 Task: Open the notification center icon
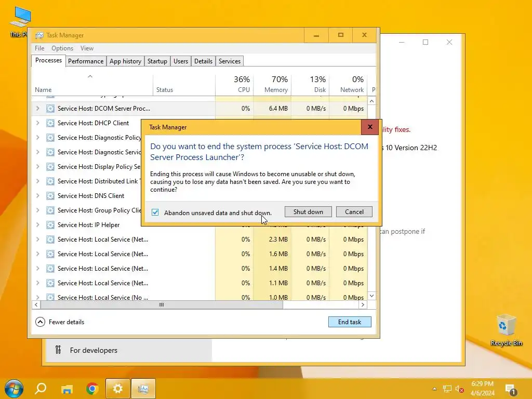(x=510, y=389)
